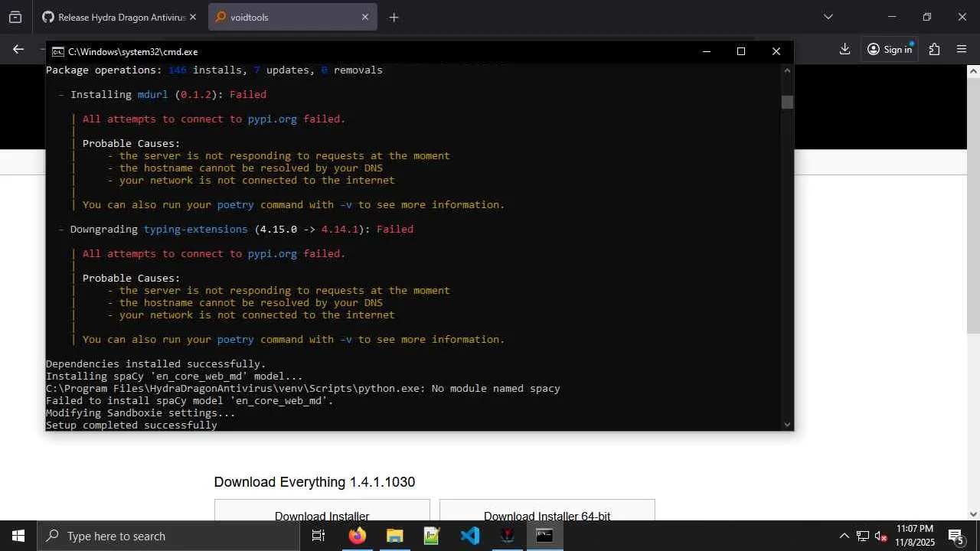Viewport: 980px width, 551px height.
Task: Go back using the browser back arrow
Action: (x=18, y=49)
